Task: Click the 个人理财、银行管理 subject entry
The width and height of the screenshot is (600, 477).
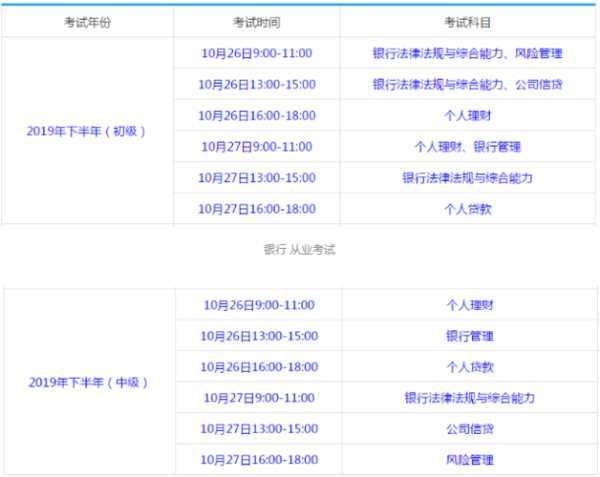Action: pos(468,147)
